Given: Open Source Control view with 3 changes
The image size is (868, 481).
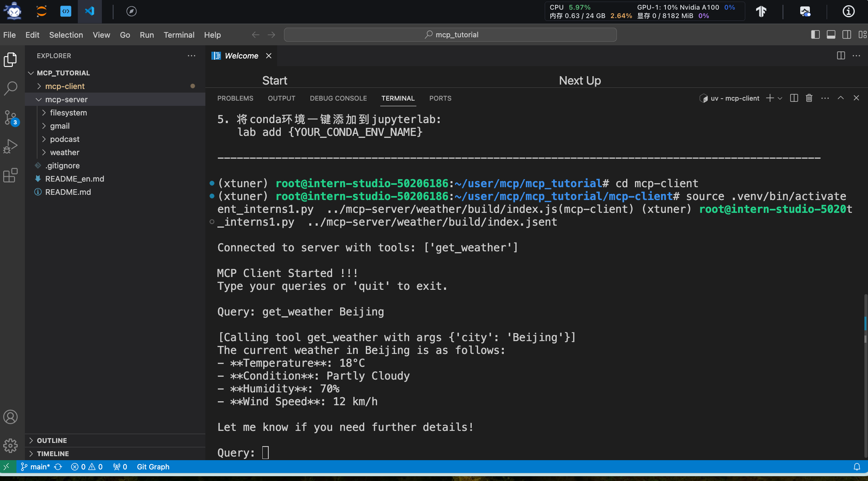Looking at the screenshot, I should [11, 117].
